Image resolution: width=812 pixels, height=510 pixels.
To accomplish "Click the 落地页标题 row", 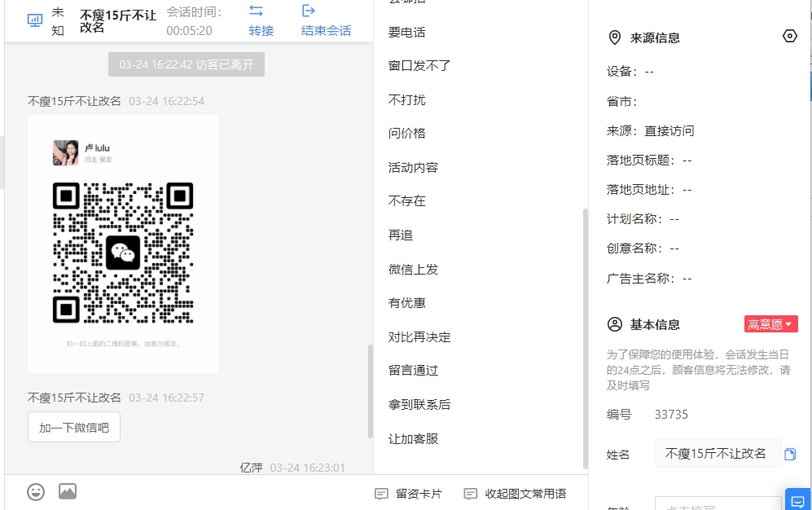I will click(649, 160).
